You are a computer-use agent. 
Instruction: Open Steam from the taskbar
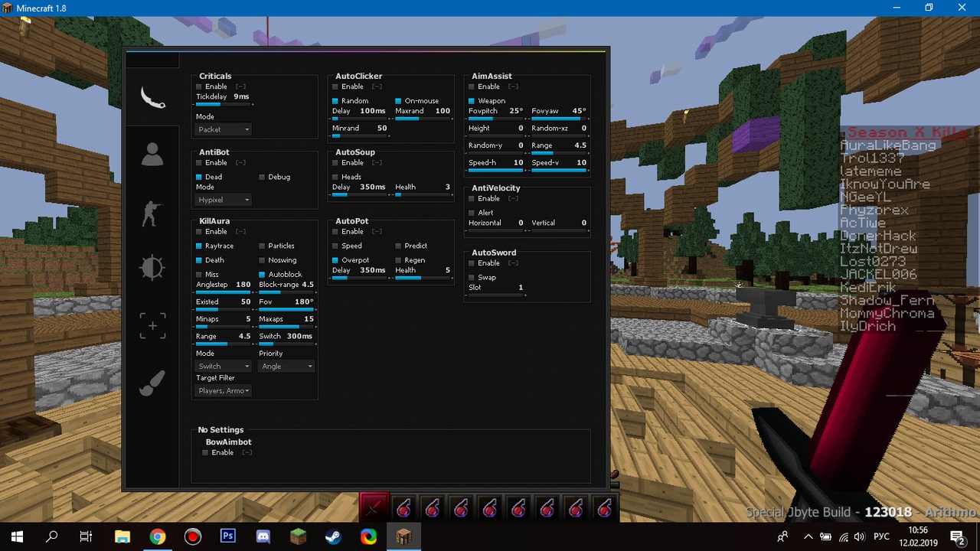[333, 536]
